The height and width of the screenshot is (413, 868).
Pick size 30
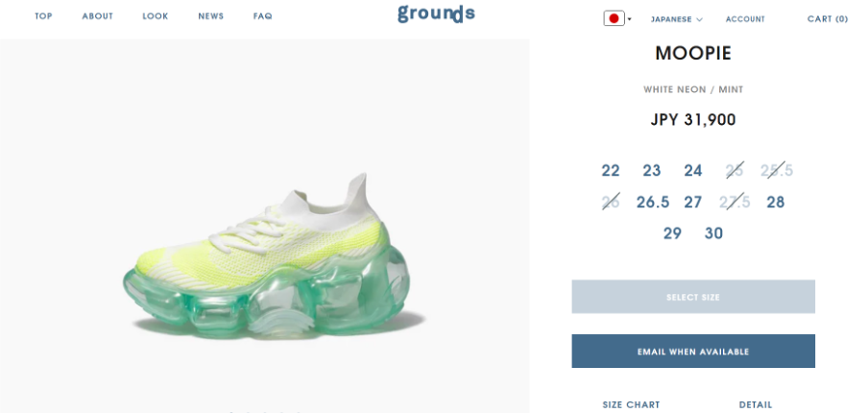point(714,233)
